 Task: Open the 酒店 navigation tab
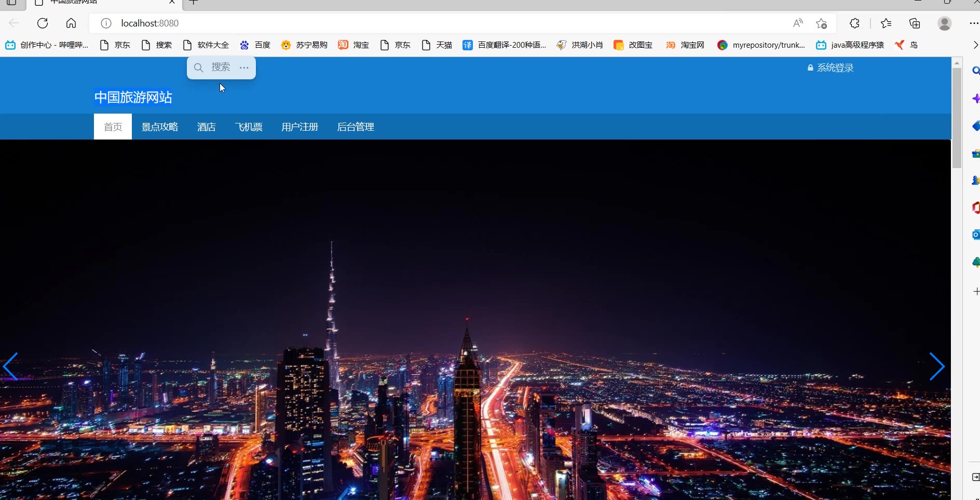206,127
